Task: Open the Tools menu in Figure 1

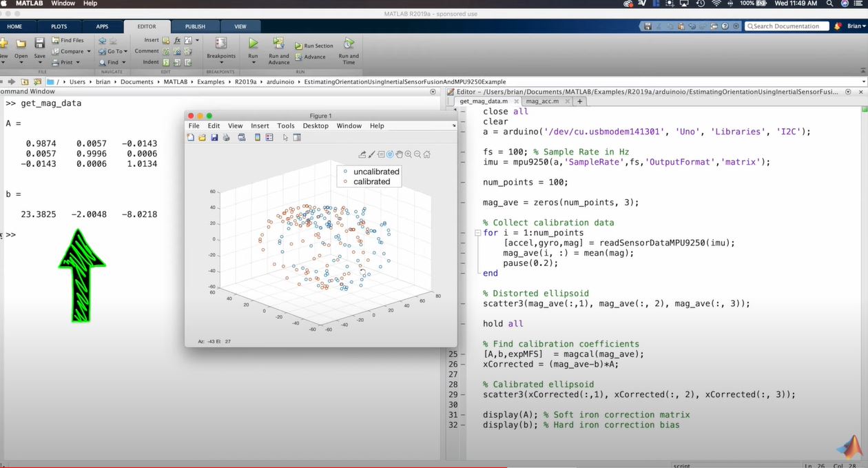Action: (286, 126)
